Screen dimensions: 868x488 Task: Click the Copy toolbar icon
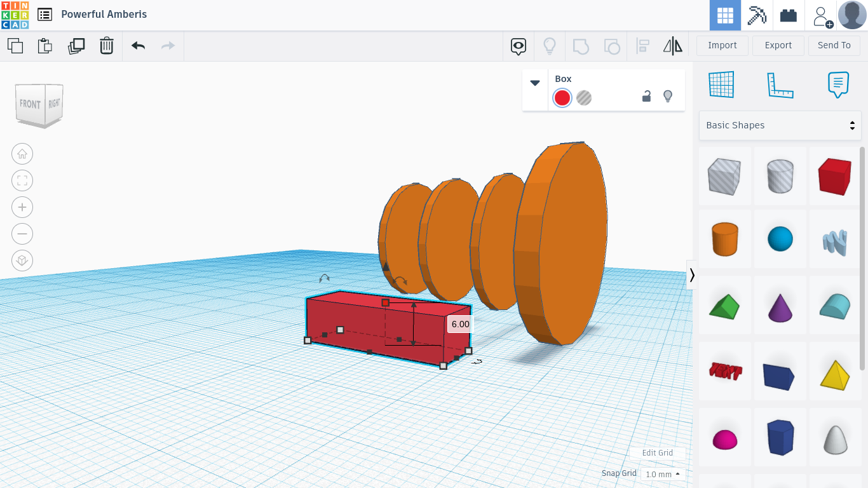click(15, 46)
